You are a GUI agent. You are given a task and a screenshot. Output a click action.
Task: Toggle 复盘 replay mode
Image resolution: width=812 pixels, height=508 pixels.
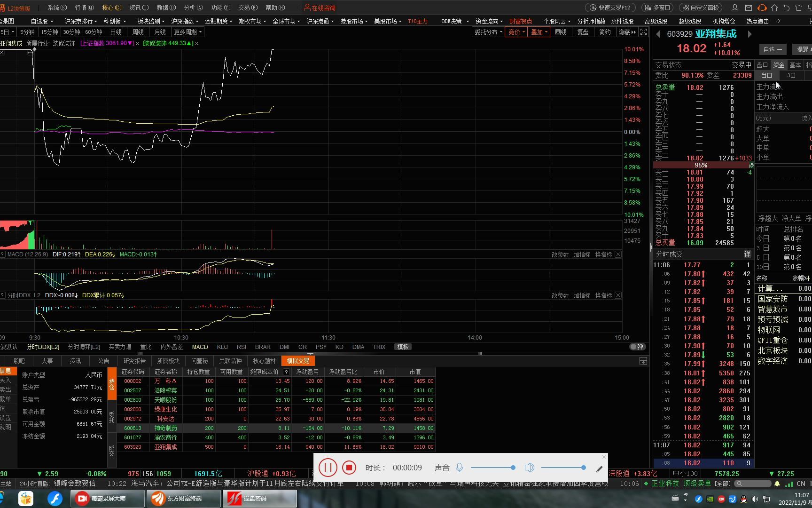click(x=583, y=32)
